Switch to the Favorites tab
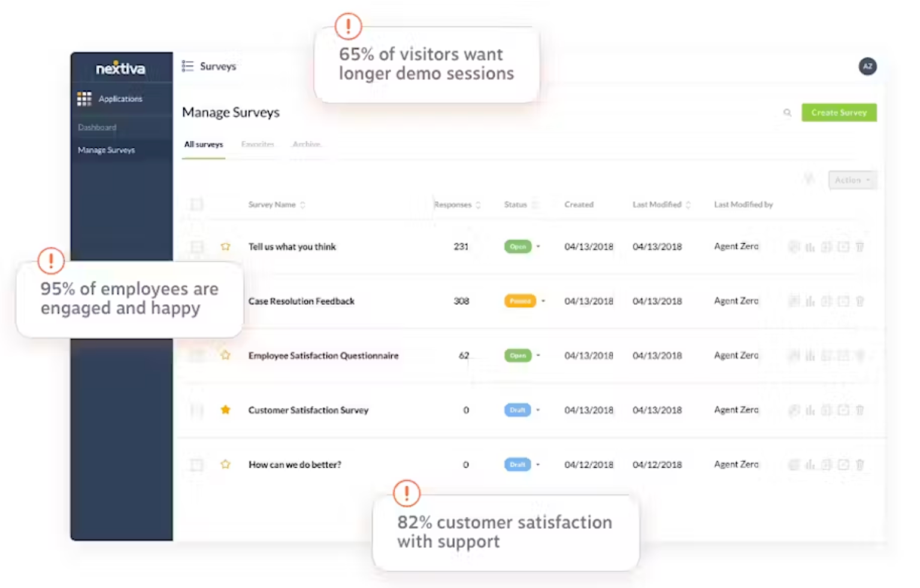 coord(258,144)
